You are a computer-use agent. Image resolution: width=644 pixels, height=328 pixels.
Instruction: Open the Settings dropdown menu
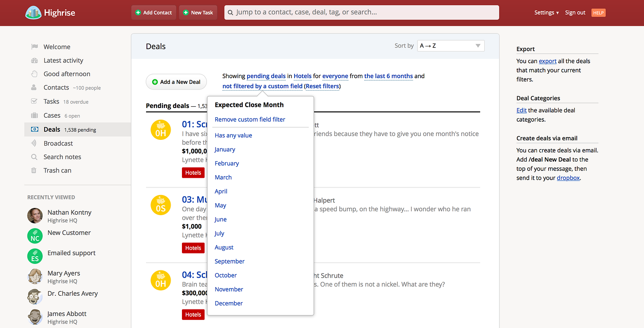546,12
